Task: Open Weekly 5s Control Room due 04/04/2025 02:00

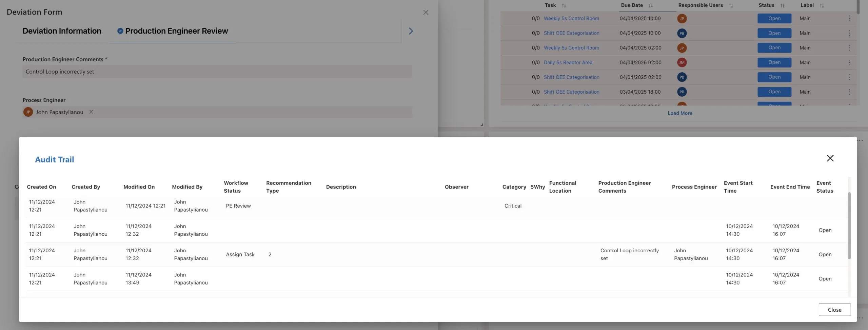Action: [571, 47]
